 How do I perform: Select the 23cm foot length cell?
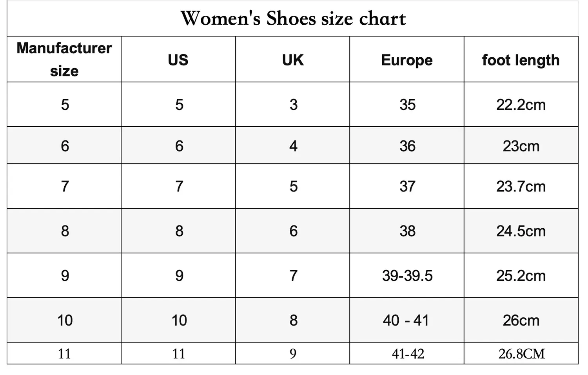(x=521, y=146)
